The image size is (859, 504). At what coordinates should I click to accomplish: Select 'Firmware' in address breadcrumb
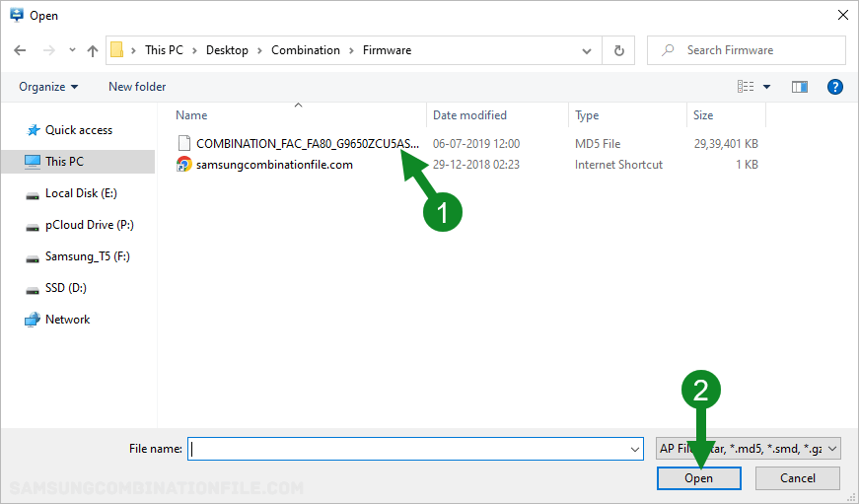[x=387, y=50]
